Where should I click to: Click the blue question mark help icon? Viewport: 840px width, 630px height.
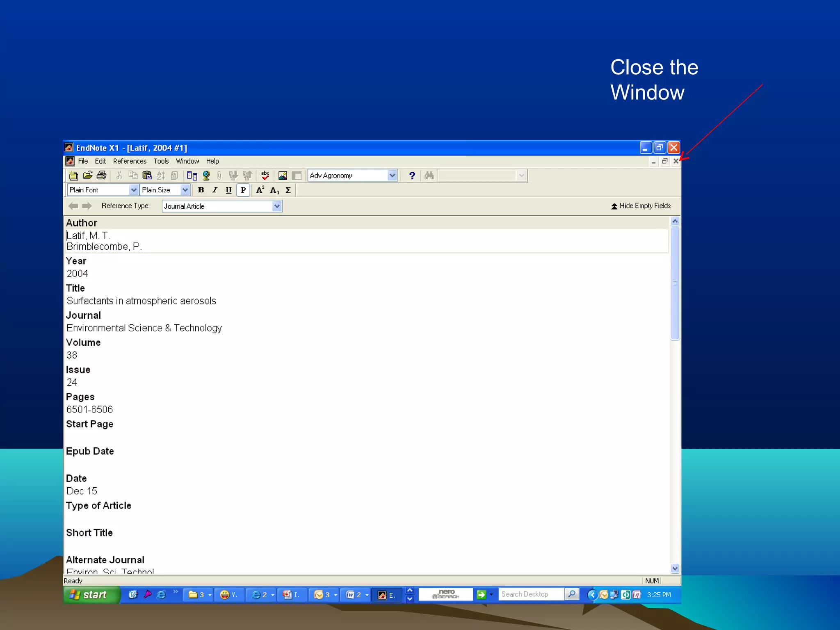412,176
